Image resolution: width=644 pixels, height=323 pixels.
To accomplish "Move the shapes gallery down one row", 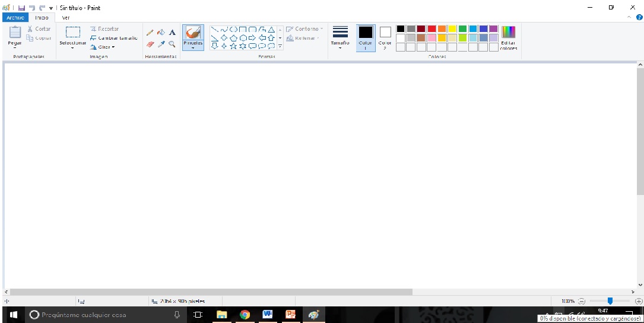I will tap(280, 38).
